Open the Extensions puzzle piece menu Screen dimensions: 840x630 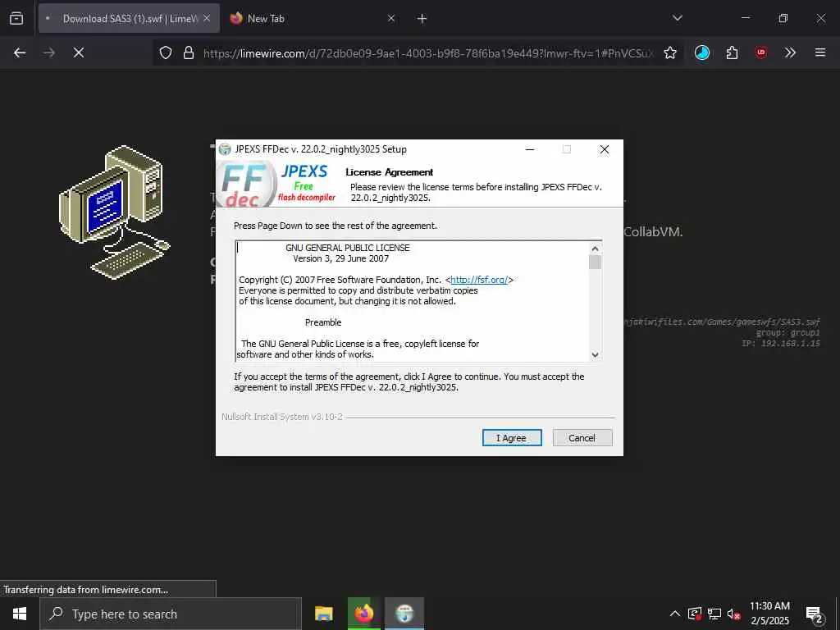tap(732, 52)
